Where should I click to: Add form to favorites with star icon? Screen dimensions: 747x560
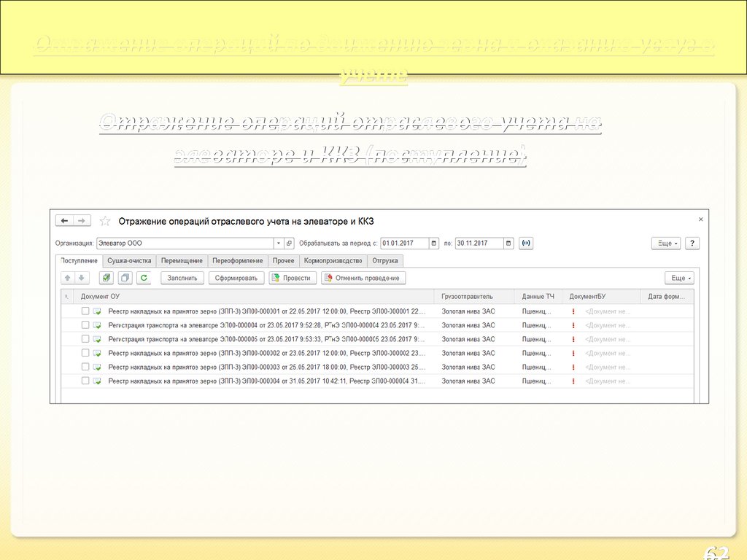(x=105, y=221)
